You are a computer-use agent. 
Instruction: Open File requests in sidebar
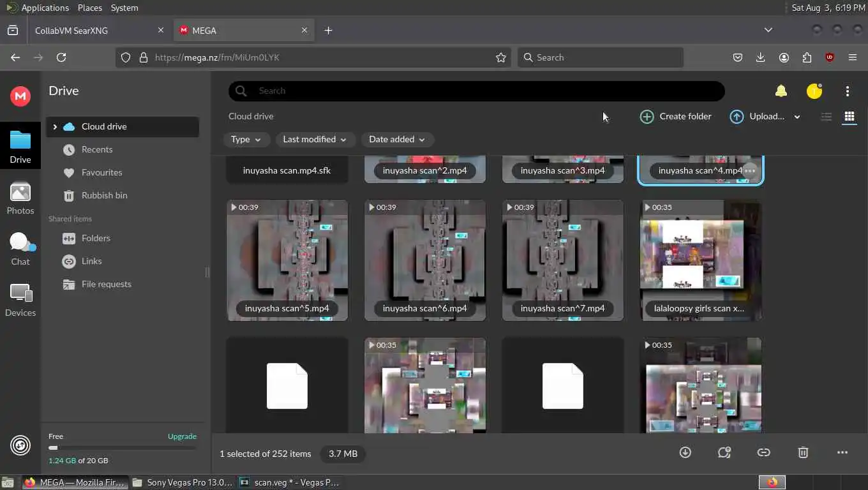click(x=123, y=285)
